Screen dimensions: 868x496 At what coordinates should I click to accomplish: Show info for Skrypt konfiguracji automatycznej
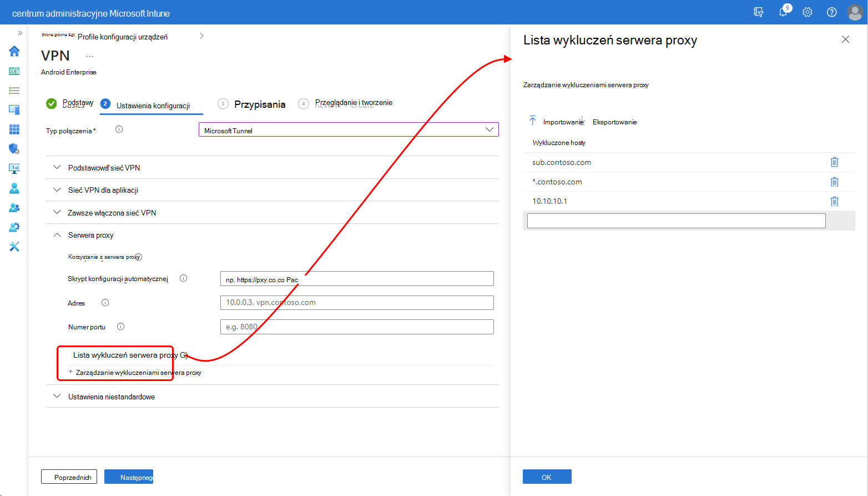183,278
